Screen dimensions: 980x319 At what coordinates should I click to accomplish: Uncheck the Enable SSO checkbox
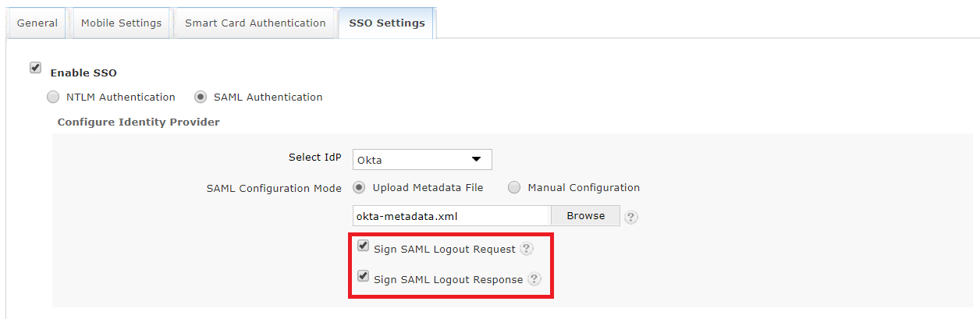coord(35,68)
